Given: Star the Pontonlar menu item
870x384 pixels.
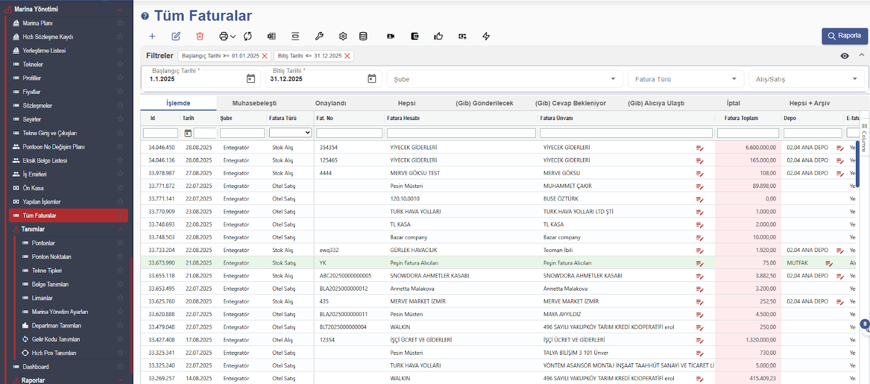Looking at the screenshot, I should [x=120, y=243].
